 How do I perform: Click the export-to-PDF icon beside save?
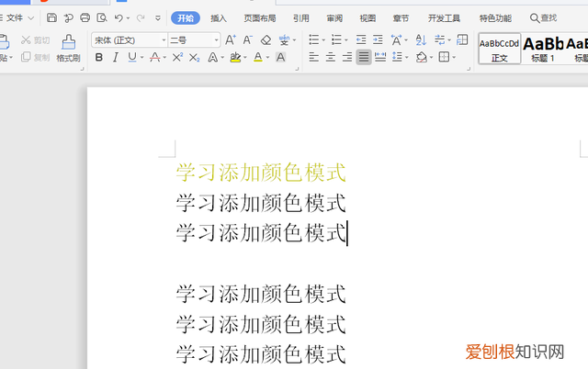[69, 17]
